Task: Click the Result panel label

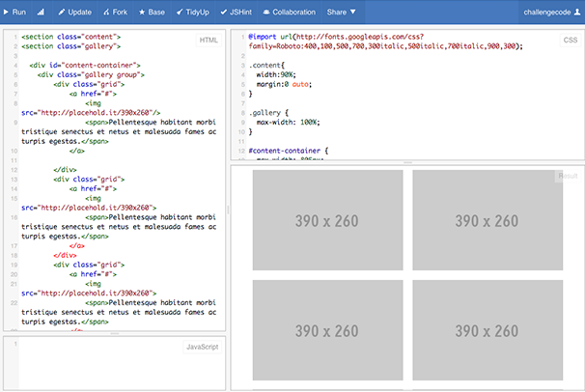Action: click(568, 176)
